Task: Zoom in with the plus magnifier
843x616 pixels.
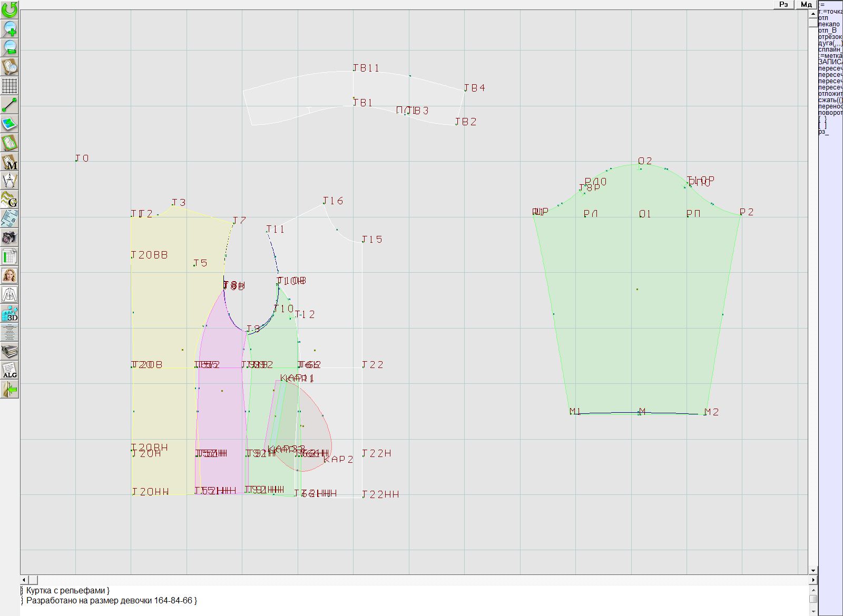Action: coord(9,28)
